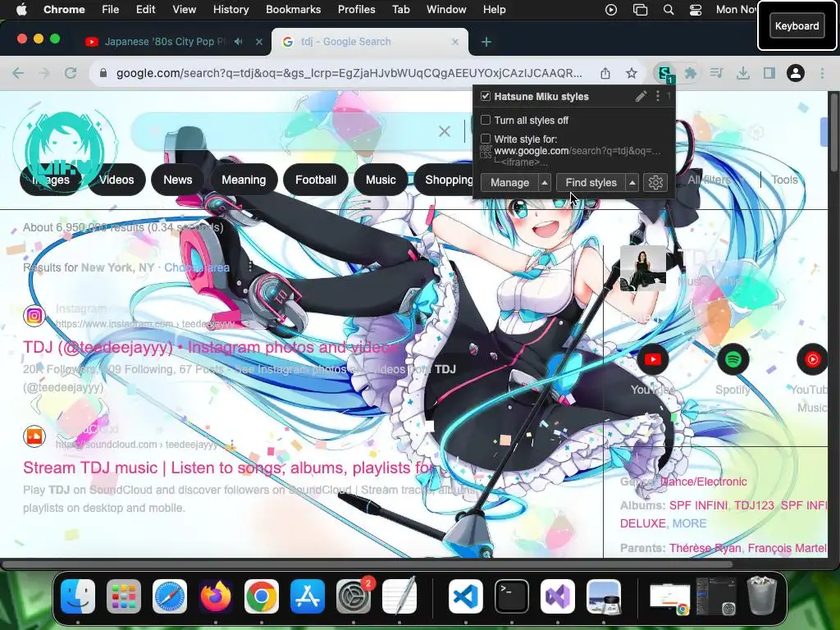Open the YouTube Music profile icon

[x=812, y=359]
